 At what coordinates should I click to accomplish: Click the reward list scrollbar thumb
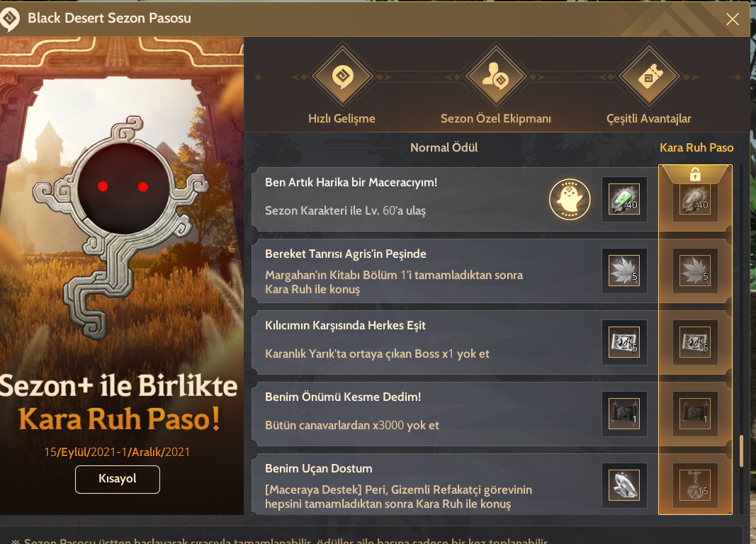click(742, 450)
